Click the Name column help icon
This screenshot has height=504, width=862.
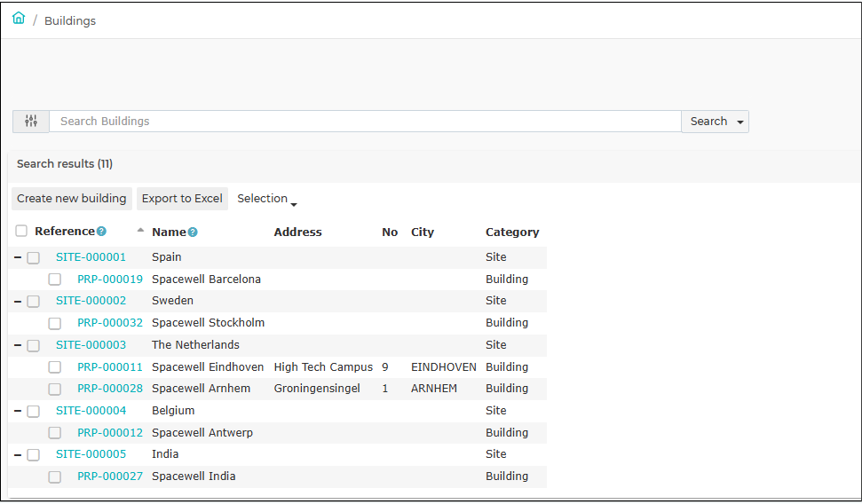[x=193, y=232]
